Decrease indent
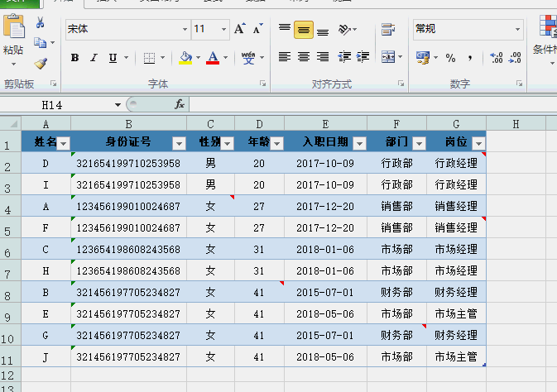The width and height of the screenshot is (557, 392). coord(344,56)
